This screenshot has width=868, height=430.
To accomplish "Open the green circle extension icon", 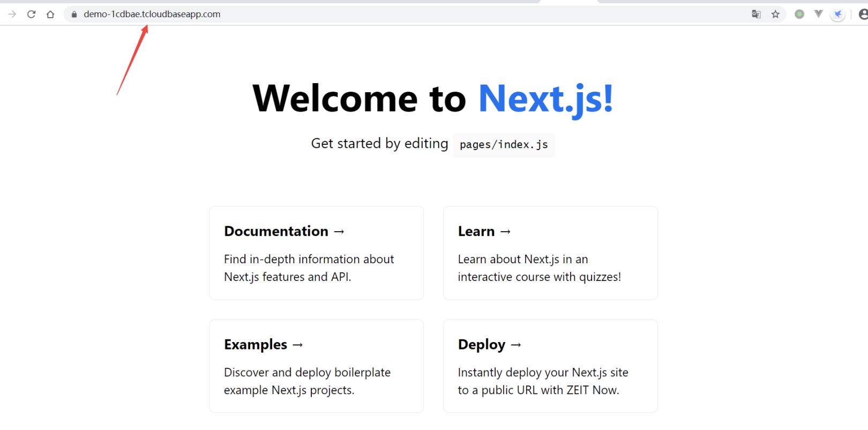I will [x=799, y=14].
